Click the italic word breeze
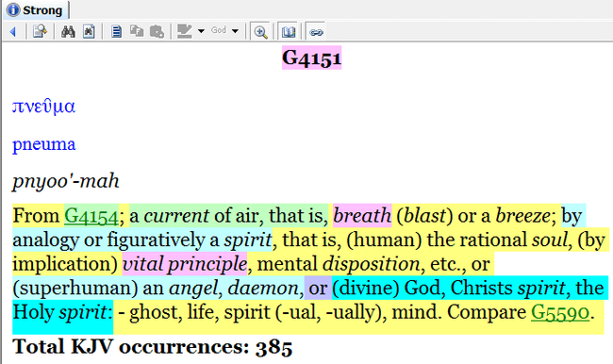 522,216
